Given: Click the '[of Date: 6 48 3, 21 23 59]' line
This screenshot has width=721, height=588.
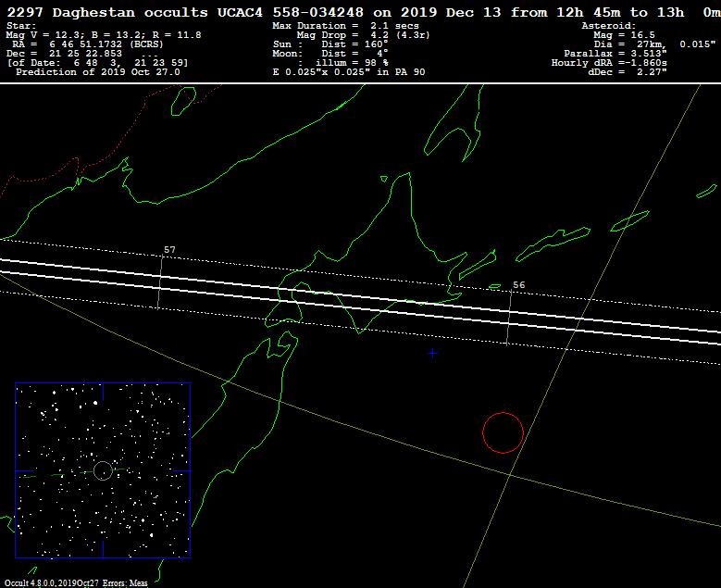Looking at the screenshot, I should click(97, 63).
